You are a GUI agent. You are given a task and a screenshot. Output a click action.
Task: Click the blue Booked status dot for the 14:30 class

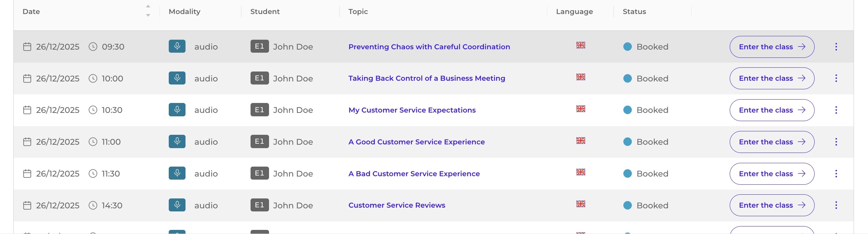[x=627, y=205]
